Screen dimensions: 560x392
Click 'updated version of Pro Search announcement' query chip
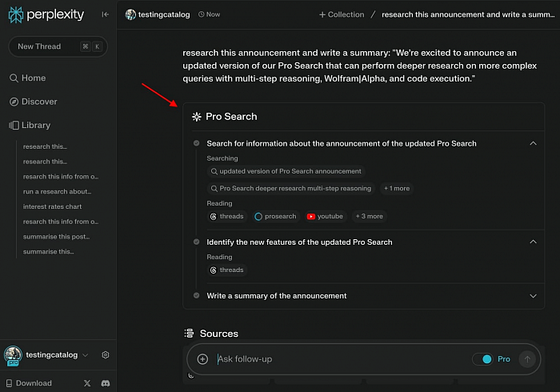click(x=286, y=171)
